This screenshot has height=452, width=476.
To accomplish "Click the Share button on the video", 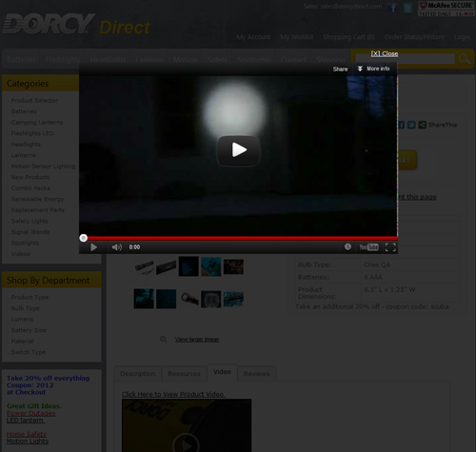I will (x=340, y=69).
